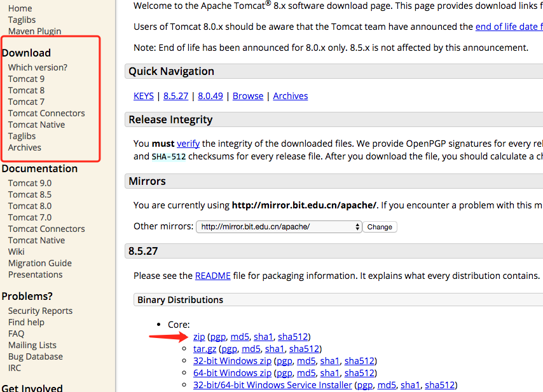This screenshot has height=392, width=543.
Task: Click the Change mirror button
Action: pos(380,227)
